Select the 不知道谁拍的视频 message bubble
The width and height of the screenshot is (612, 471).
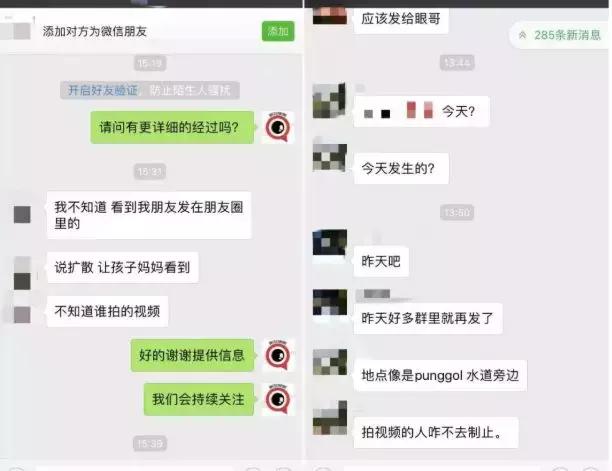(x=107, y=311)
